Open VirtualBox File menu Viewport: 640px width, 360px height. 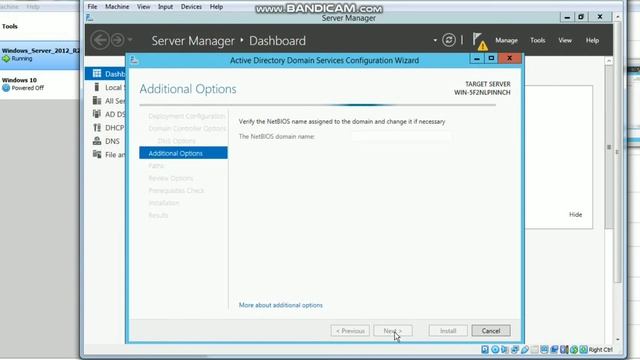(92, 7)
